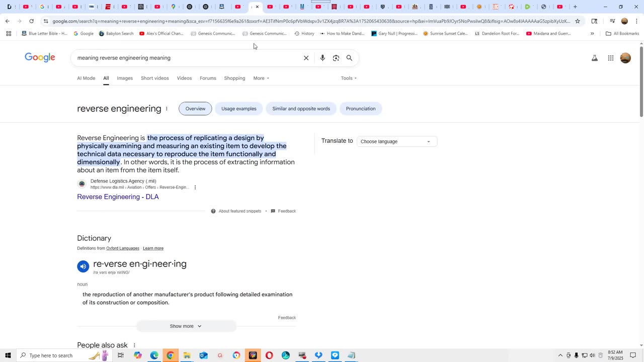Click the Chrome address bar URL
The image size is (644, 362).
click(x=311, y=21)
